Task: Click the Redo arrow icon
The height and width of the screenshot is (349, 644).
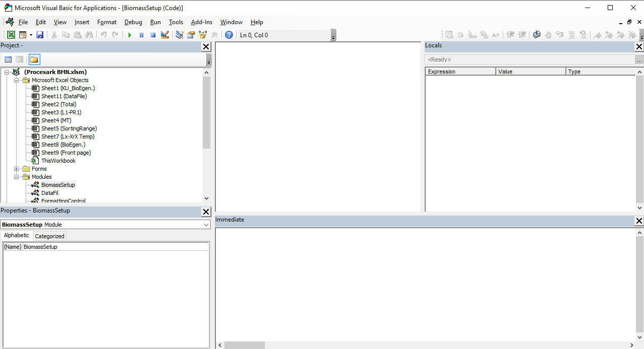Action: pyautogui.click(x=115, y=35)
